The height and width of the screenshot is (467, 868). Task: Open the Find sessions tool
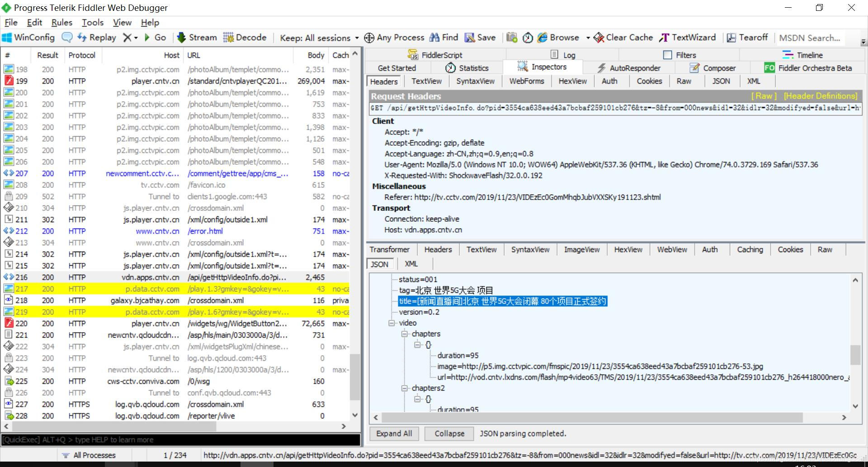click(x=443, y=38)
